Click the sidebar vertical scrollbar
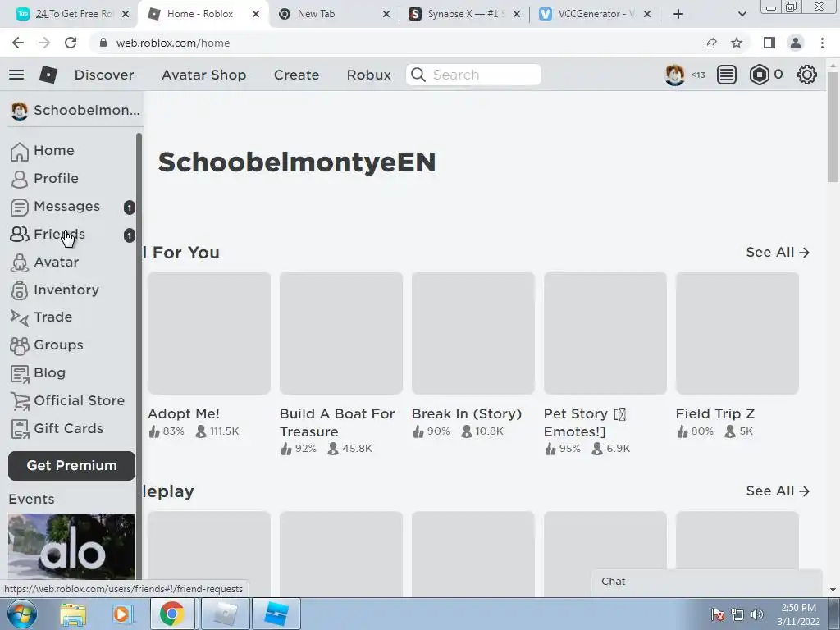Screen dimensions: 840x630 coord(139,358)
